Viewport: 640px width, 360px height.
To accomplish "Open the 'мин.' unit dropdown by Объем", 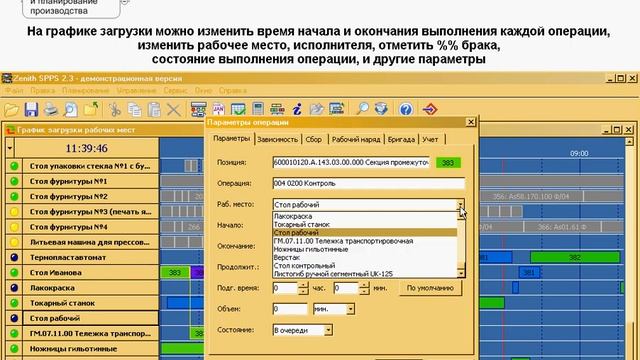I will 350,309.
